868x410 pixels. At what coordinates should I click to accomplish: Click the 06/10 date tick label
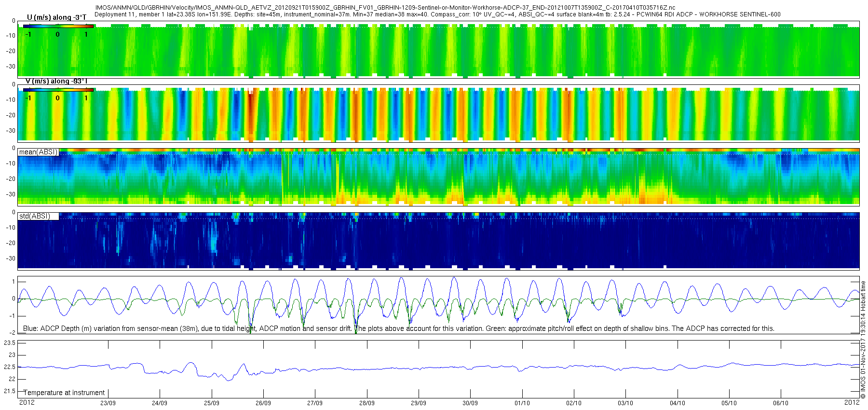tap(781, 403)
